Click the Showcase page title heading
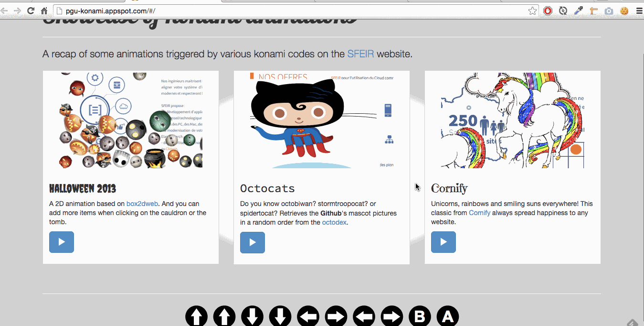 point(200,23)
